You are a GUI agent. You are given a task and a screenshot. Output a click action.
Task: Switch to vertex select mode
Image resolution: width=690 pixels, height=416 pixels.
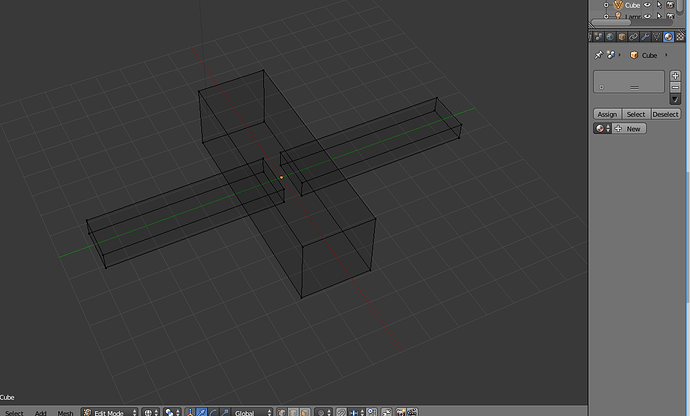point(282,412)
